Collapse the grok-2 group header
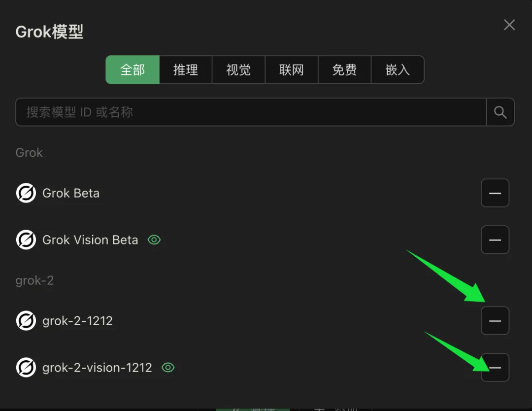532x411 pixels. [x=34, y=281]
